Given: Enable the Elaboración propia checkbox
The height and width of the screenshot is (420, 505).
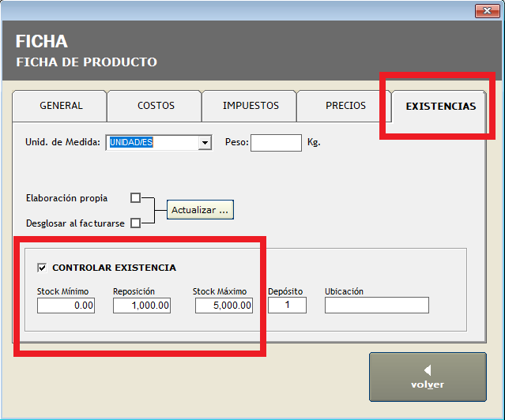Looking at the screenshot, I should 135,198.
